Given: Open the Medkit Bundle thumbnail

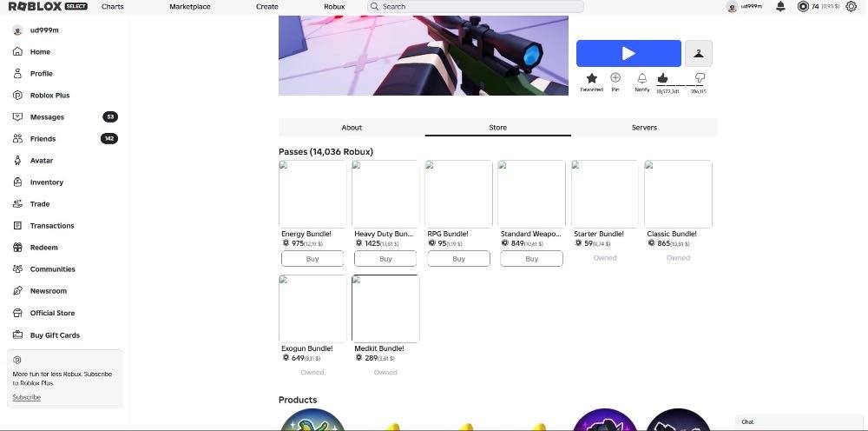Looking at the screenshot, I should click(x=385, y=308).
